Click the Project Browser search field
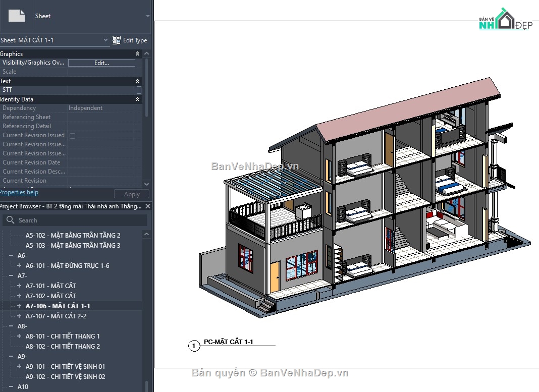Screen dimensions: 539x392 pos(75,220)
